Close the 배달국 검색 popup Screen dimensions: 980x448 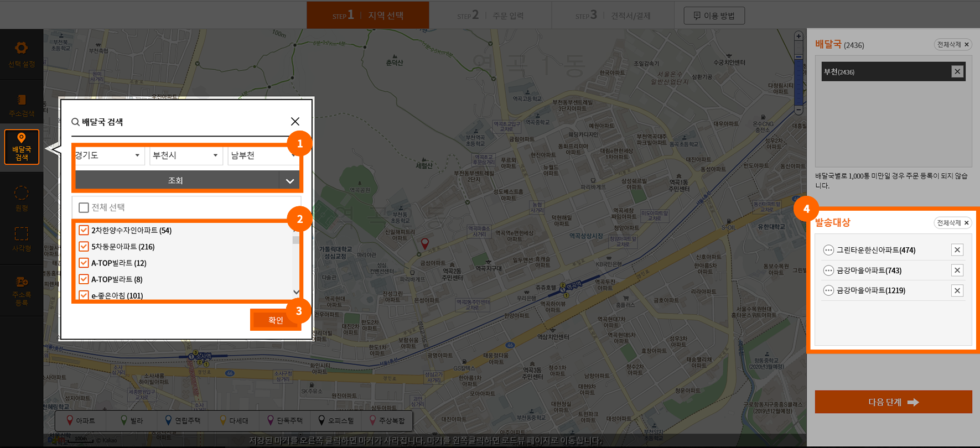(x=295, y=121)
